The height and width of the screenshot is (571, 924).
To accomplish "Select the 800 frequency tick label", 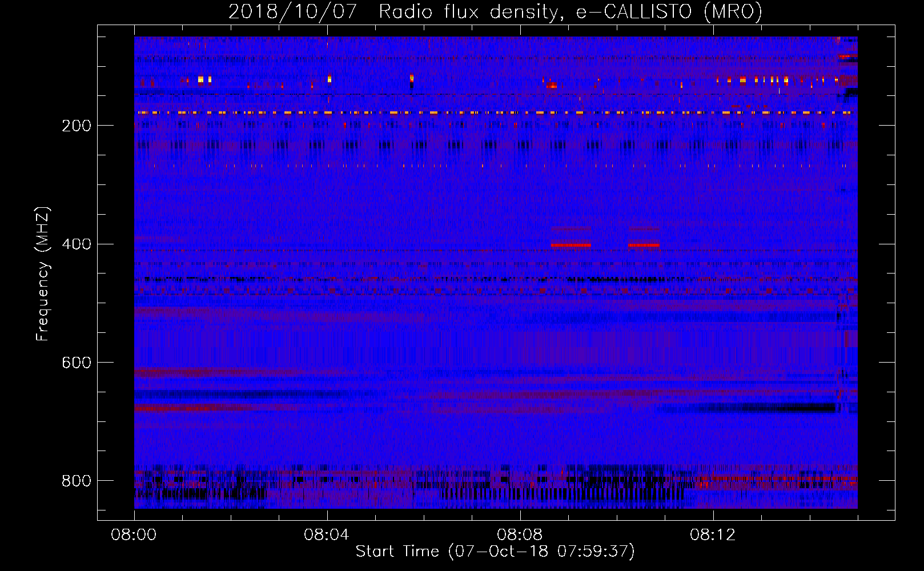I will [77, 481].
